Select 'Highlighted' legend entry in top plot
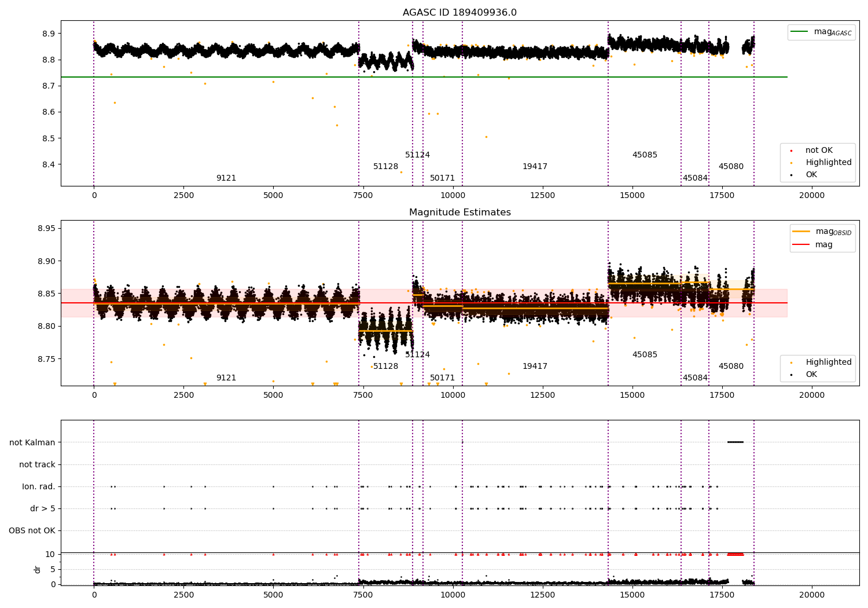The image size is (868, 608). coord(829,162)
